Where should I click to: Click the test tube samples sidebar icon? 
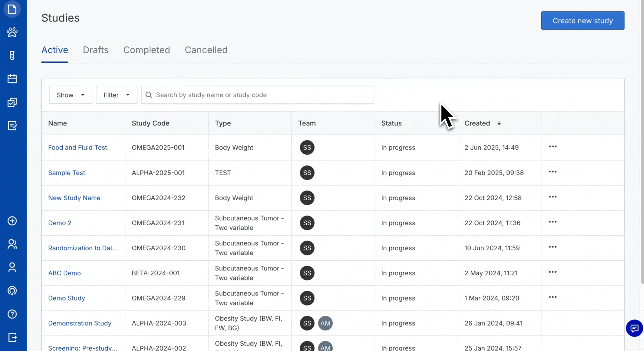click(x=12, y=56)
